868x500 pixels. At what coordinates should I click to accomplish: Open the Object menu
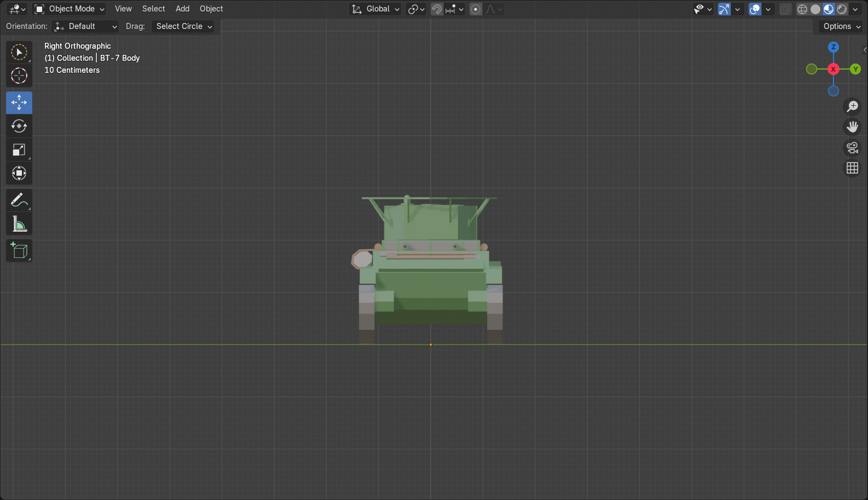point(211,9)
